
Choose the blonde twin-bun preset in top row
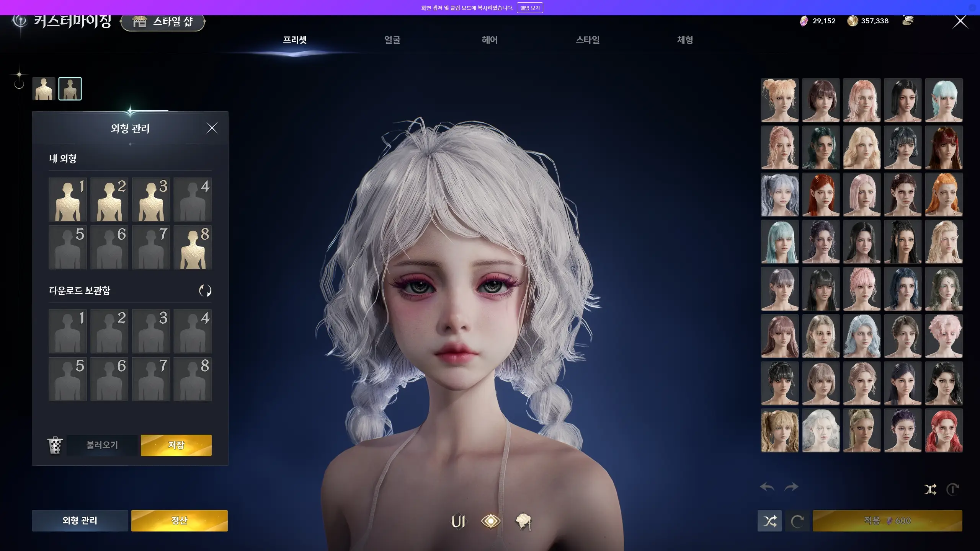780,100
